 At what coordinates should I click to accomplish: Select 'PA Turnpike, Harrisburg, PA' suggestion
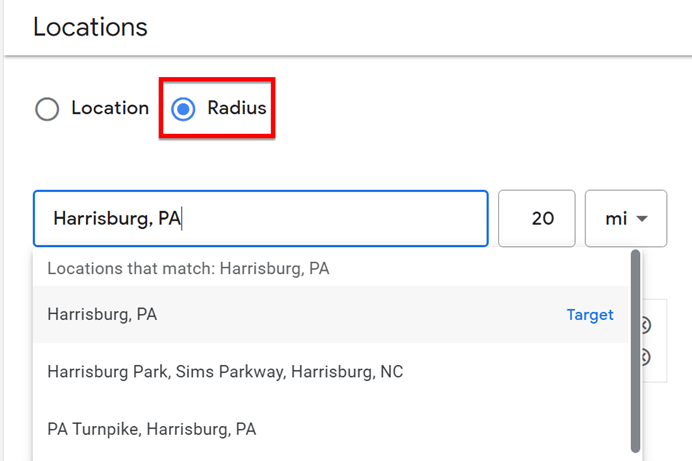(152, 429)
